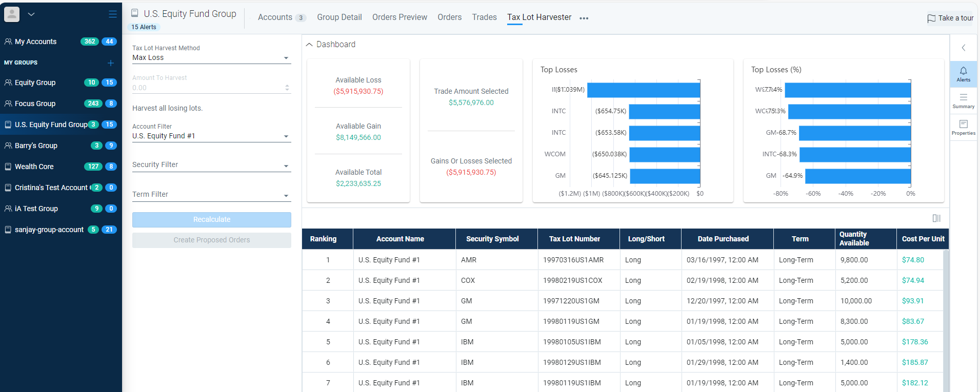The height and width of the screenshot is (392, 980).
Task: Switch to the Trades tab
Action: click(485, 17)
